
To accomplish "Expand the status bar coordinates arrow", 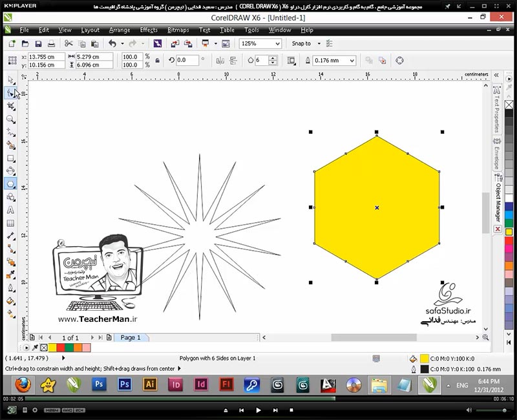I will (63, 358).
